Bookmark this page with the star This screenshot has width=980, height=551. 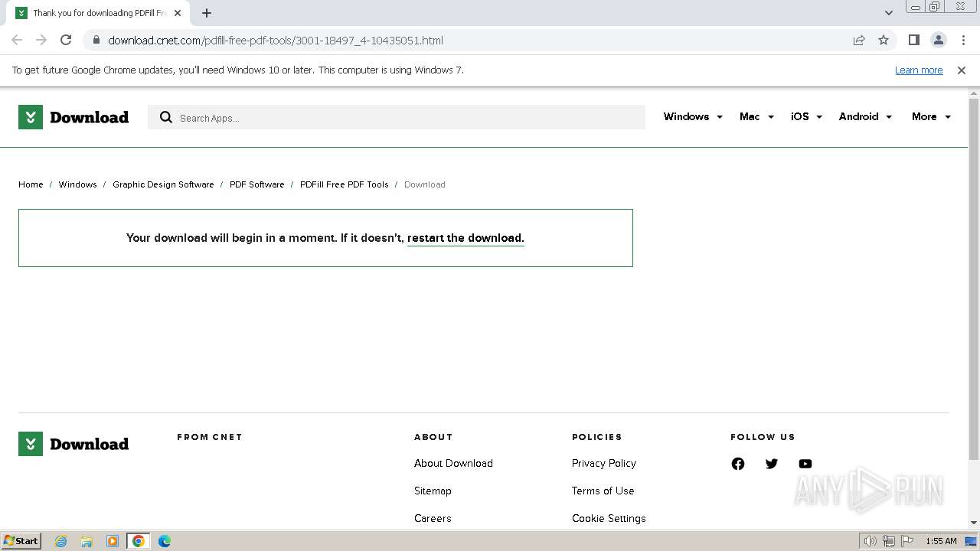tap(884, 40)
